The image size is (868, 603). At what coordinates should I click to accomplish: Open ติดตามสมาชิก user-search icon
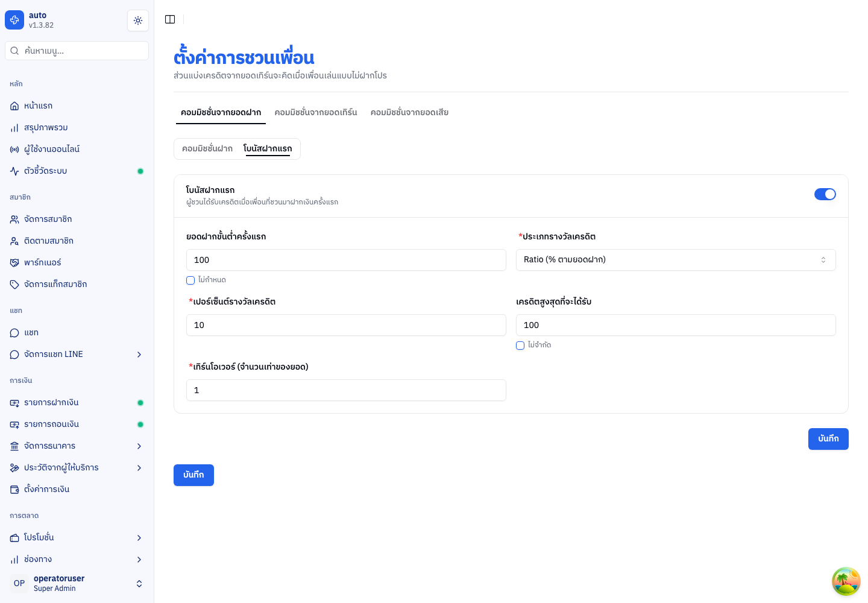click(14, 241)
